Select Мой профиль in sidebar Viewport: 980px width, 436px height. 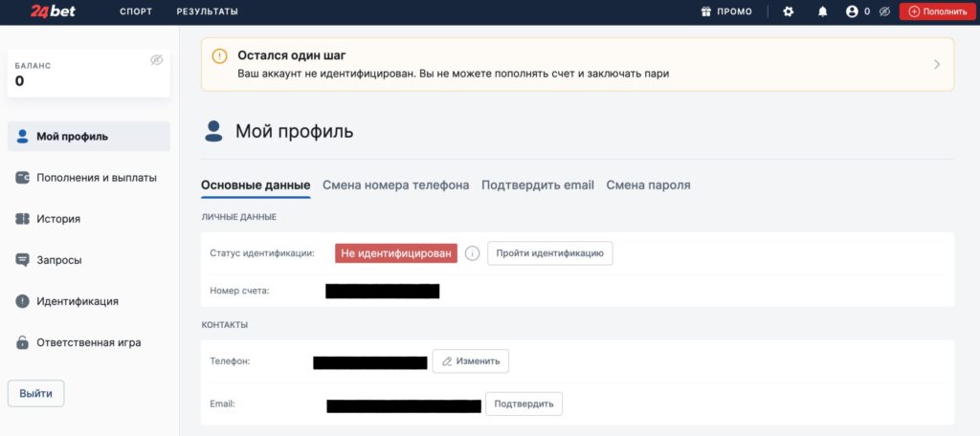tap(89, 136)
